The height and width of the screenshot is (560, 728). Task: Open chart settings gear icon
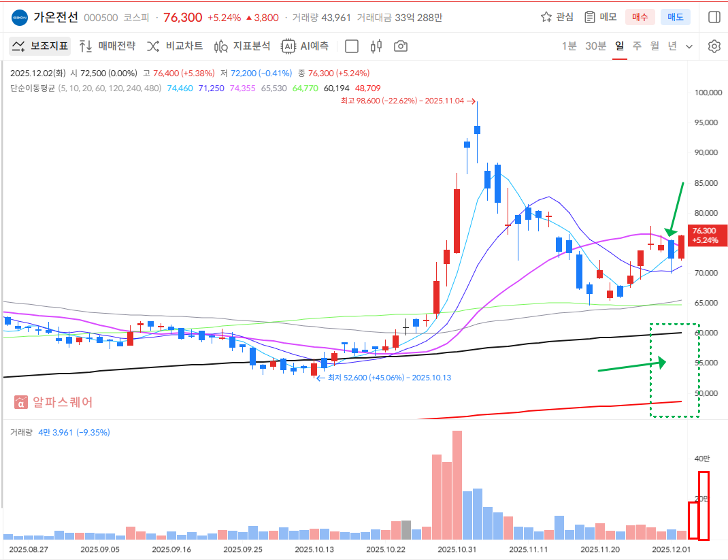pyautogui.click(x=714, y=46)
